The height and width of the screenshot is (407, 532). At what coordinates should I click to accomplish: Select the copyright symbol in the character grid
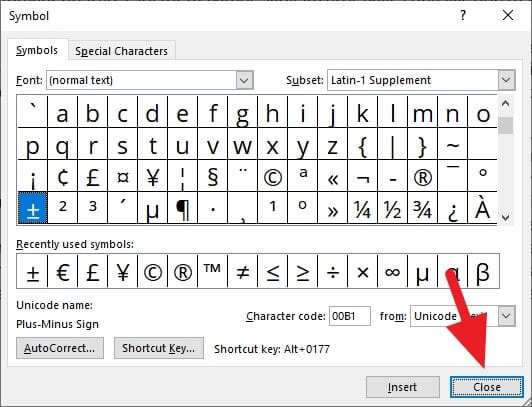272,176
